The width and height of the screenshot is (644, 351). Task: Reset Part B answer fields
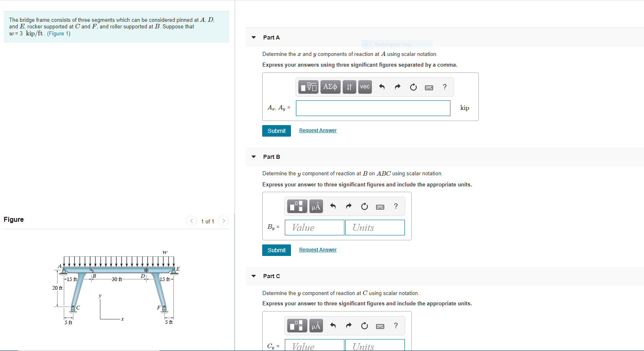[365, 206]
